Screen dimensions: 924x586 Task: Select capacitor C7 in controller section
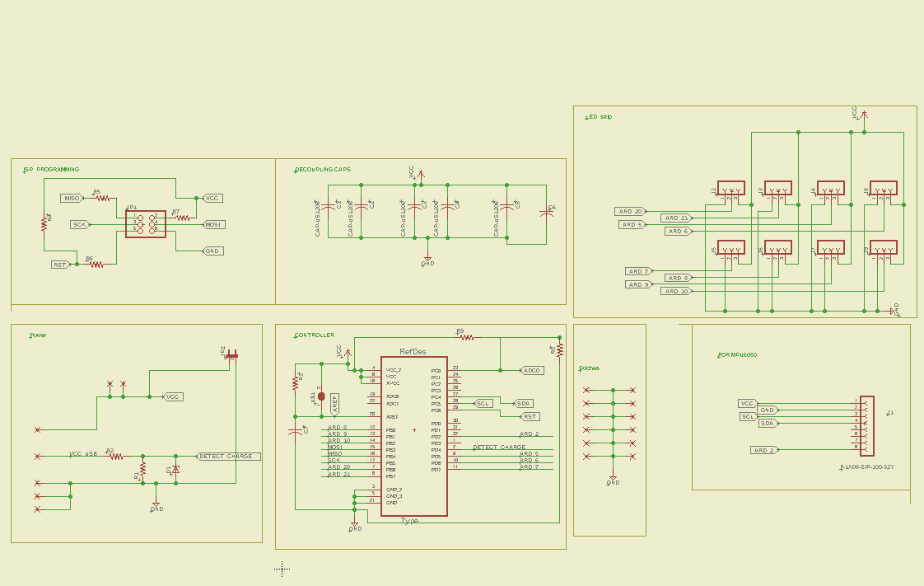point(295,432)
